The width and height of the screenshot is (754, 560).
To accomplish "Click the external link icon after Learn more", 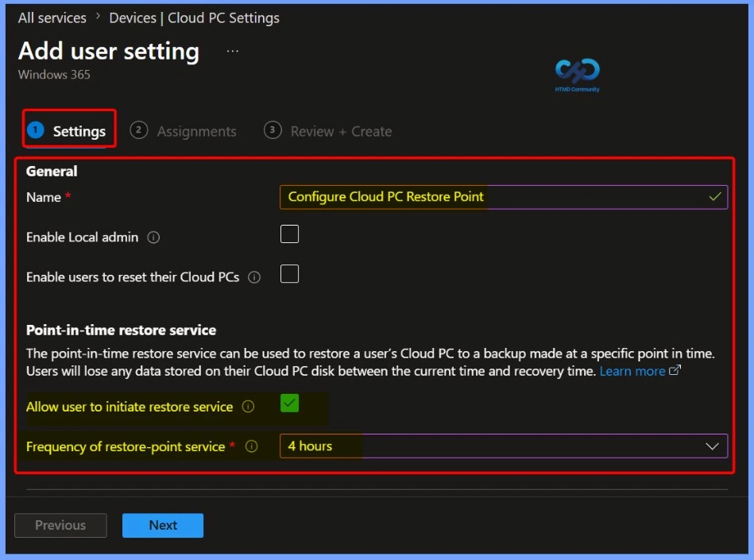I will [x=675, y=370].
